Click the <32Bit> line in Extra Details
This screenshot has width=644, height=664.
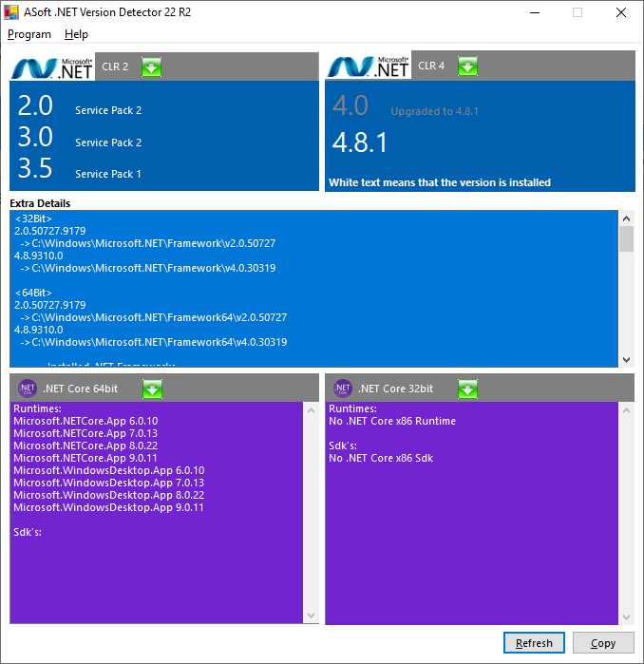coord(33,218)
